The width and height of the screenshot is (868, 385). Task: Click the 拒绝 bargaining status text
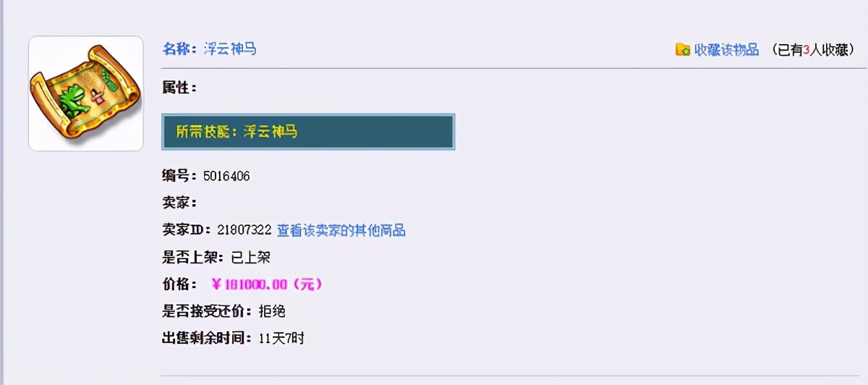coord(272,311)
